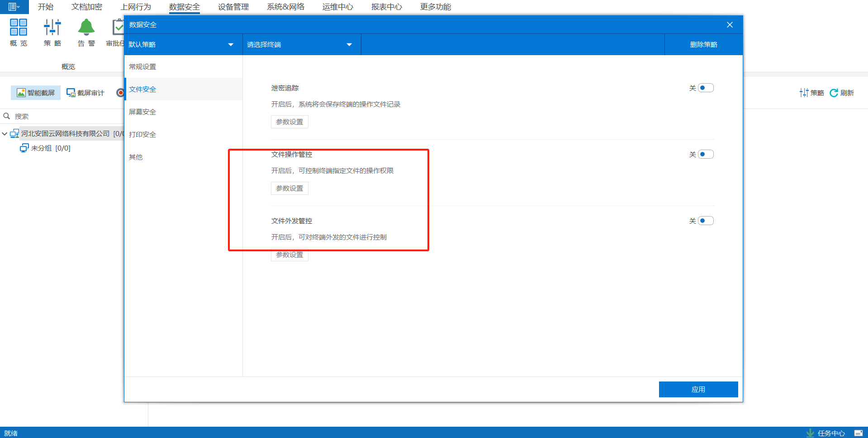Click the 任务中心 label in status bar
This screenshot has width=868, height=438.
831,433
